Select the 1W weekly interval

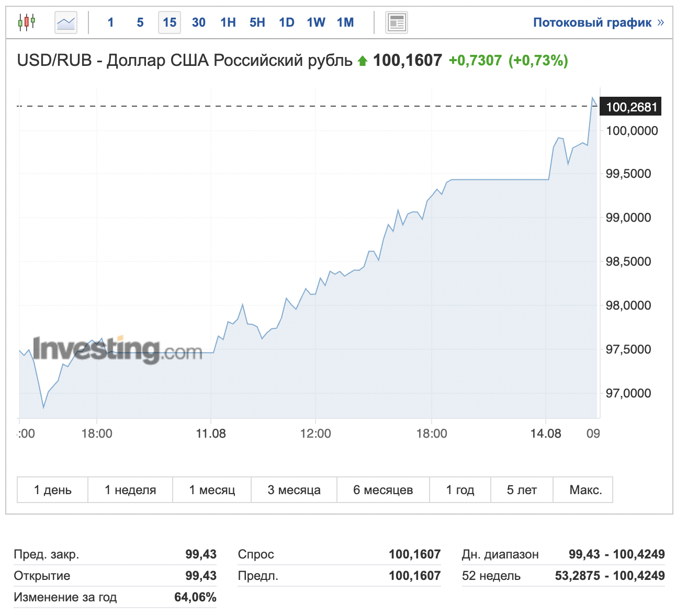click(316, 22)
